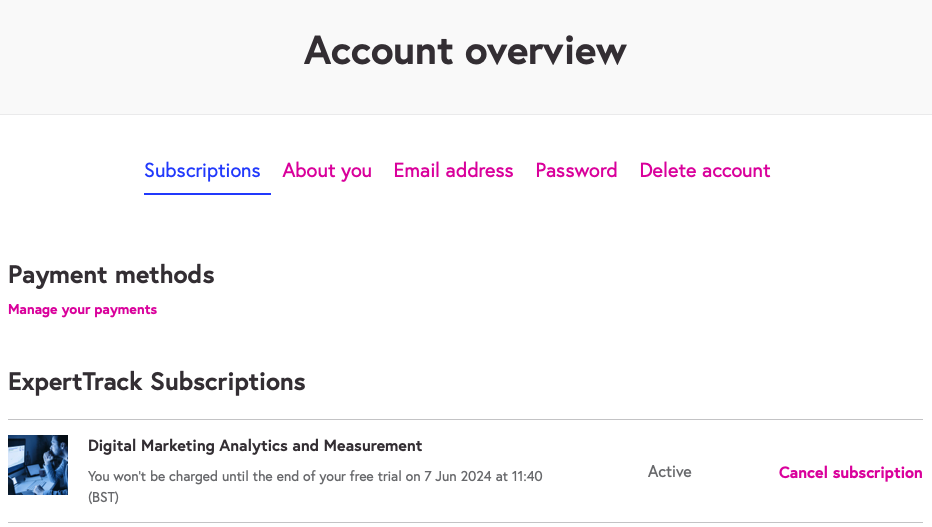Click the ExpertTrack Subscriptions section heading

[156, 381]
